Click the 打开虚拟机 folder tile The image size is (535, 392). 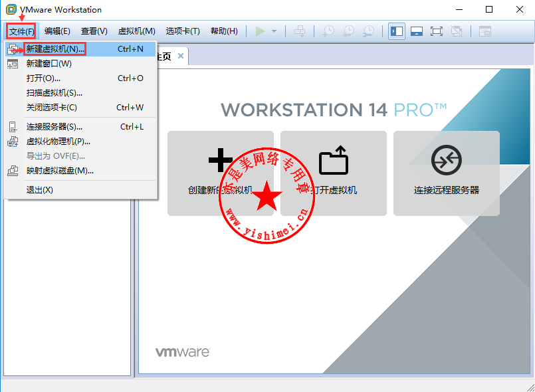[x=334, y=173]
